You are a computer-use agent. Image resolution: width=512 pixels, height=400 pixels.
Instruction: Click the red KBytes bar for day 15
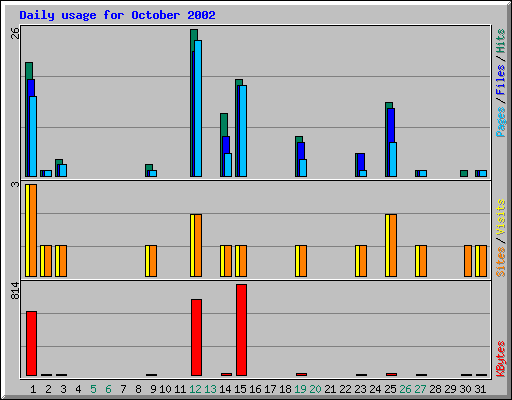coord(242,330)
